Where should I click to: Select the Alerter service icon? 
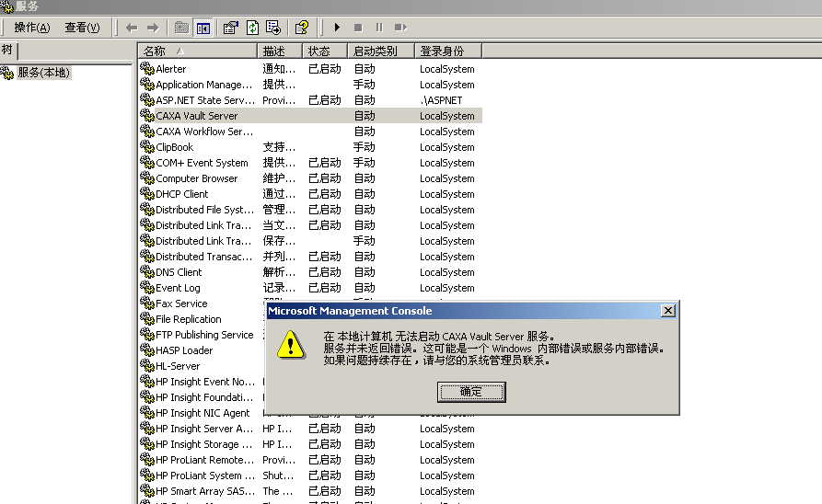pyautogui.click(x=147, y=69)
